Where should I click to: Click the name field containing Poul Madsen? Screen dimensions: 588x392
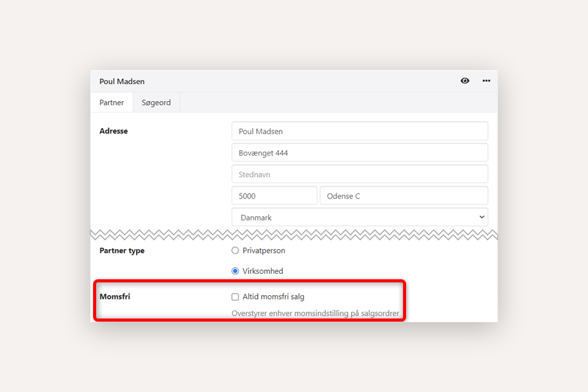tap(360, 131)
